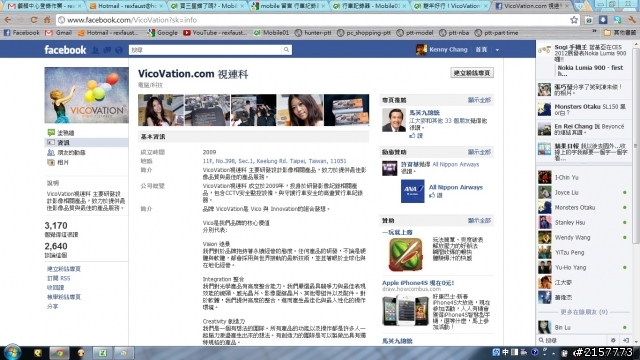Image resolution: width=640 pixels, height=360 pixels.
Task: Open the Fruit Ninja ad thumbnail
Action: click(405, 255)
